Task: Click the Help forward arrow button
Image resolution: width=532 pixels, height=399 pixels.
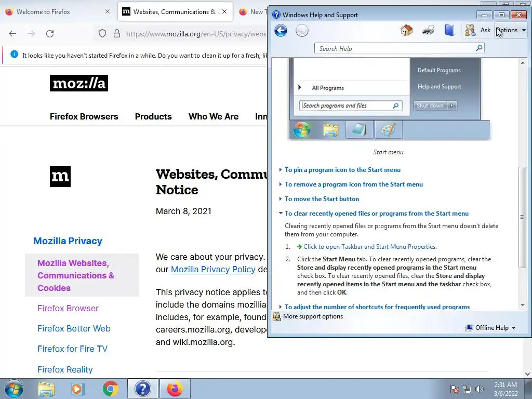Action: [x=302, y=31]
